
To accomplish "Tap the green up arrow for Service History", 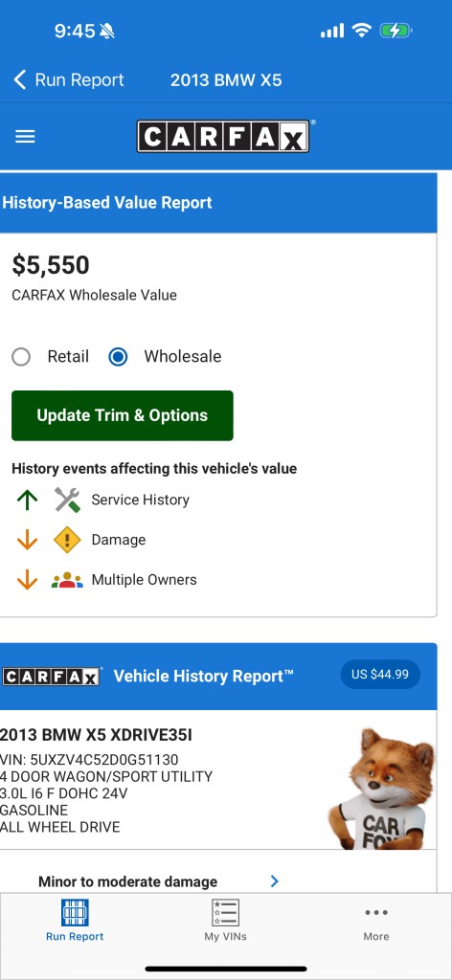I will point(28,500).
